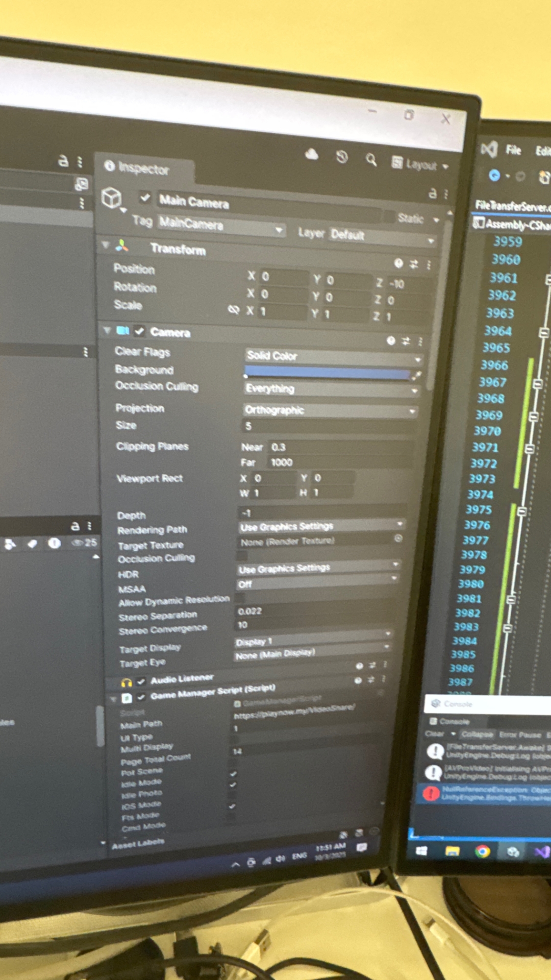
Task: Collapse the Transform component foldout
Action: point(106,244)
